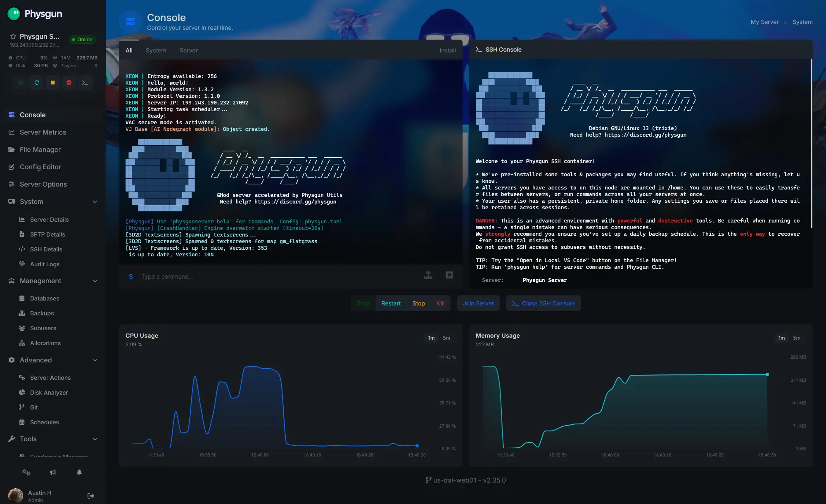Click the My Server breadcrumb link
The width and height of the screenshot is (826, 504).
(764, 22)
